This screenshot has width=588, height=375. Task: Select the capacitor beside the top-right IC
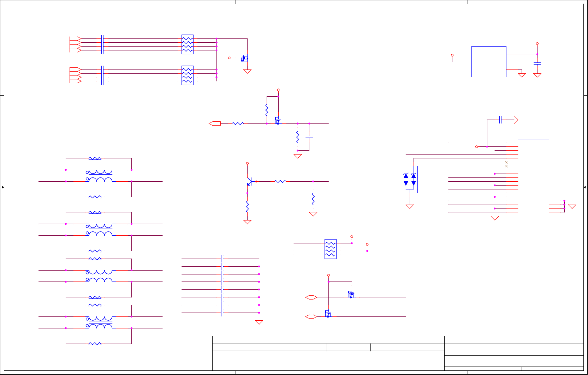(537, 63)
